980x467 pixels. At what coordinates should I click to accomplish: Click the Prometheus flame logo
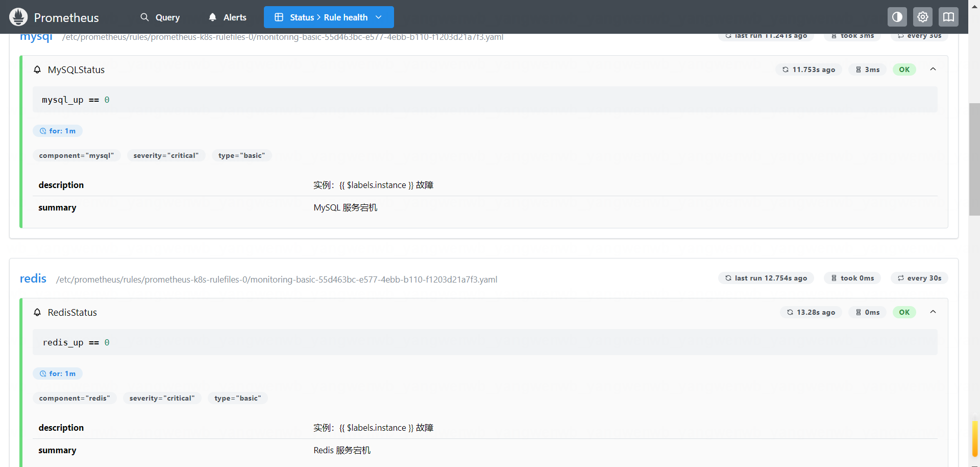[x=18, y=17]
